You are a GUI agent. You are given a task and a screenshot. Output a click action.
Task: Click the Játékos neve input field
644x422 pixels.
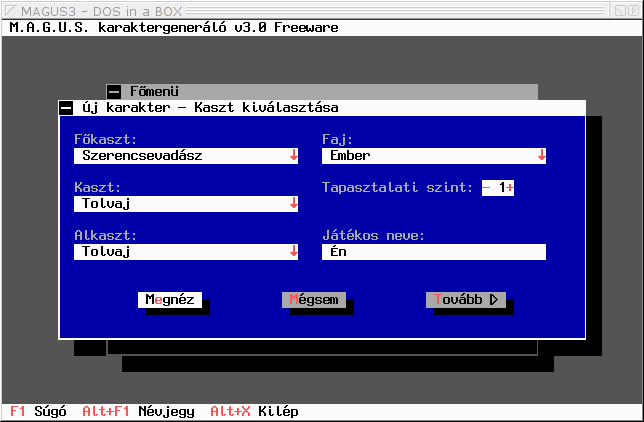click(434, 252)
